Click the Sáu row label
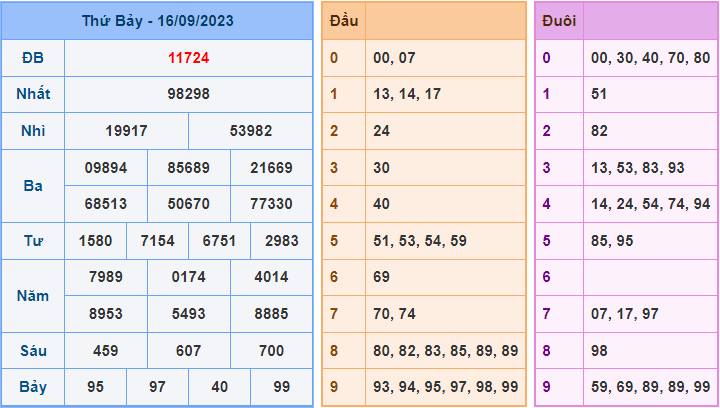The width and height of the screenshot is (720, 408). point(33,351)
